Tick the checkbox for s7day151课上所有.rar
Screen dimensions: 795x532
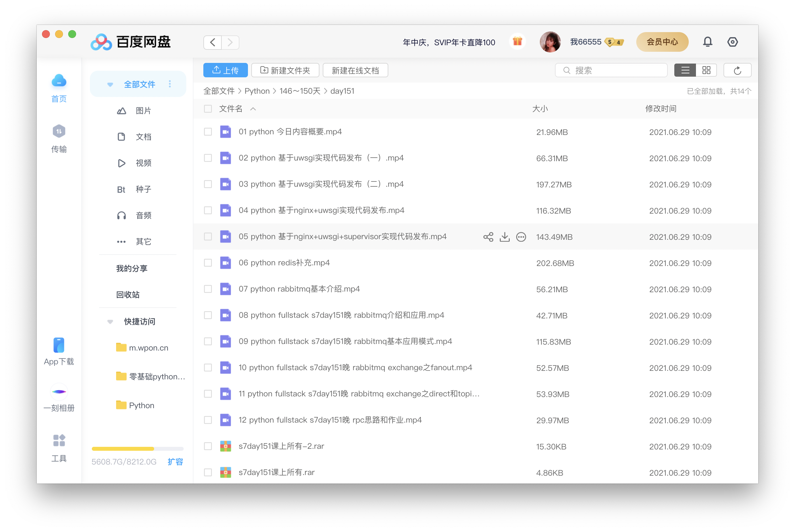(x=208, y=472)
